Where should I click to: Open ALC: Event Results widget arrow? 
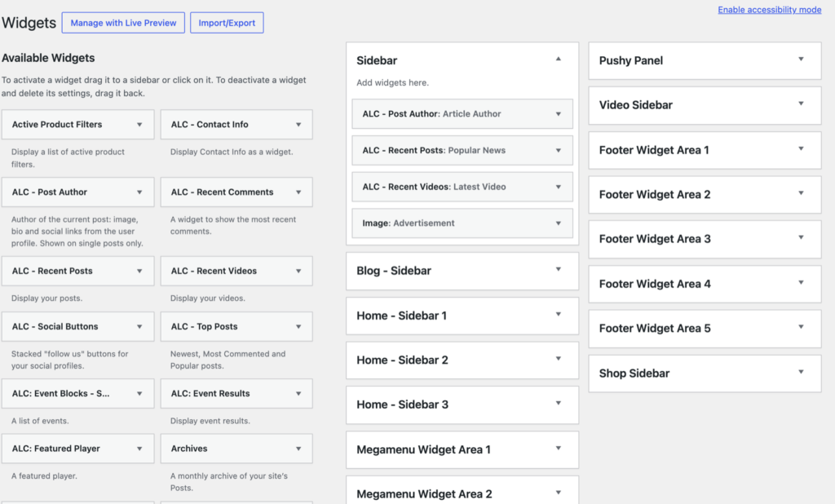pos(298,394)
